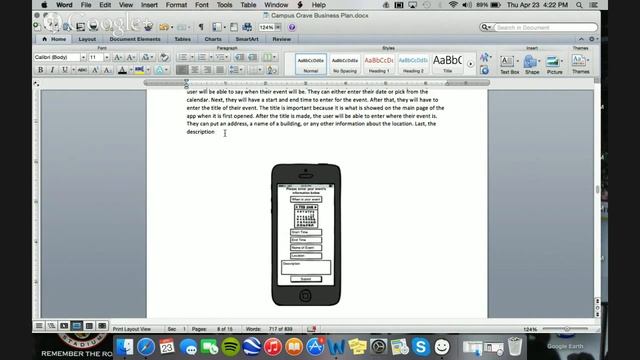Screen dimensions: 640x360
Task: Toggle Underline formatting
Action: pos(64,70)
